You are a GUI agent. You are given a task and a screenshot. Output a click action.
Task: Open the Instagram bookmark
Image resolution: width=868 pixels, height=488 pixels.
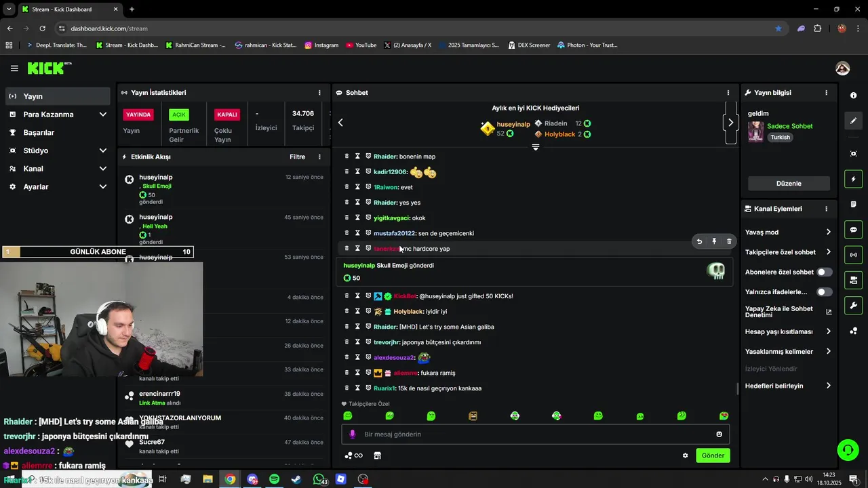click(x=321, y=45)
